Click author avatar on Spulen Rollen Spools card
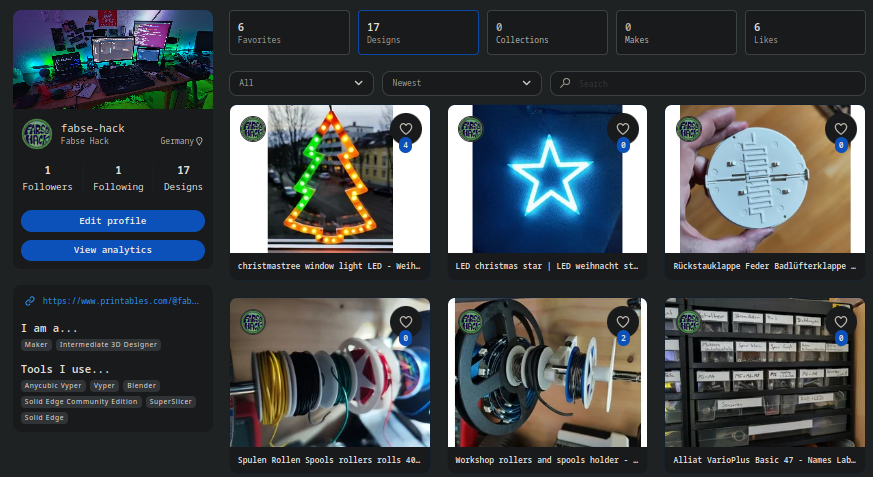The width and height of the screenshot is (873, 477). point(253,322)
